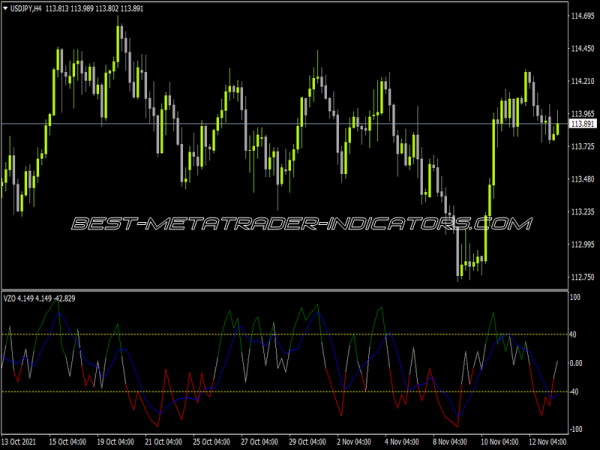Click the 40 level on VZO scale

(574, 335)
